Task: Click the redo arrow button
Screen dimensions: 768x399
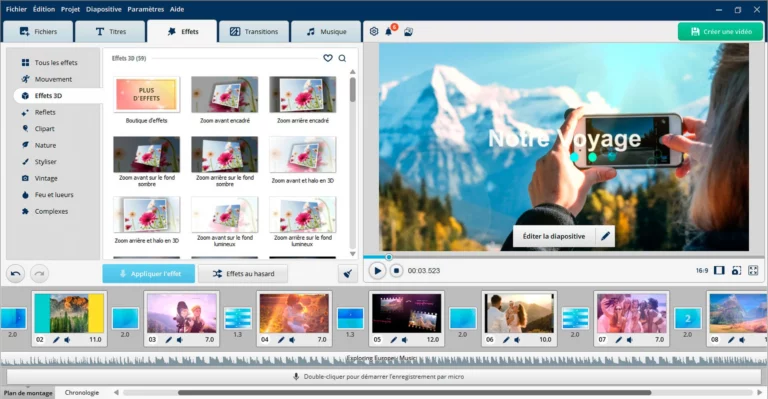Action: click(40, 273)
